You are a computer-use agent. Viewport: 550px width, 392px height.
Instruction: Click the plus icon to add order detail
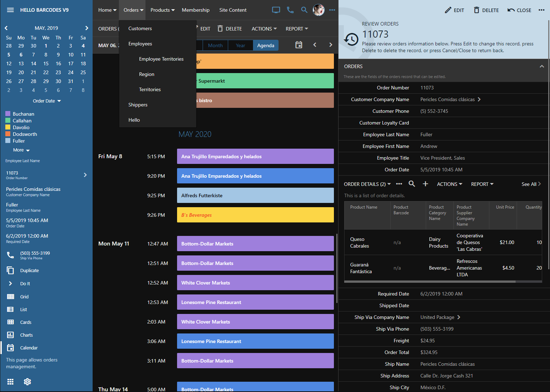tap(425, 184)
